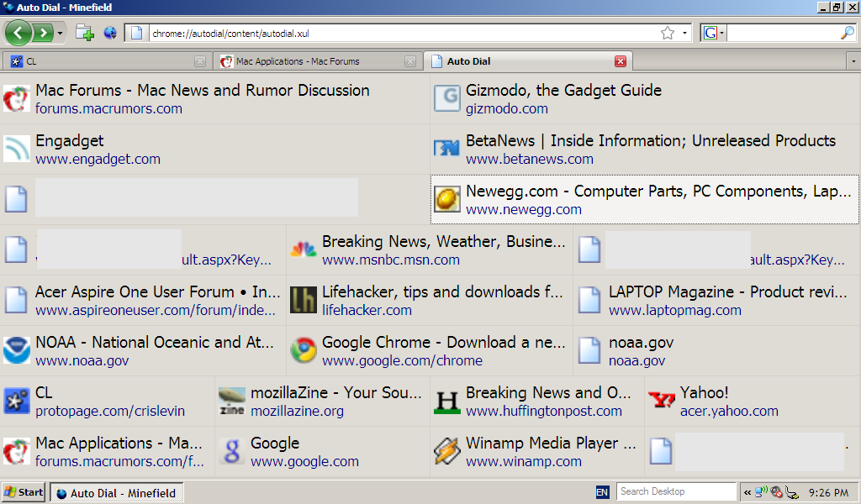Open www.newegg.com link
The width and height of the screenshot is (861, 504).
pyautogui.click(x=523, y=209)
